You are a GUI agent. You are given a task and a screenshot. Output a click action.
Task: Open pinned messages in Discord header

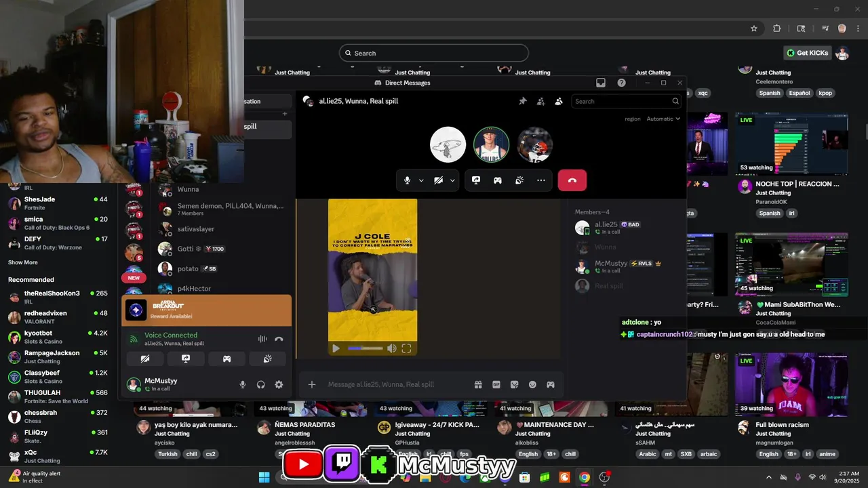tap(523, 101)
